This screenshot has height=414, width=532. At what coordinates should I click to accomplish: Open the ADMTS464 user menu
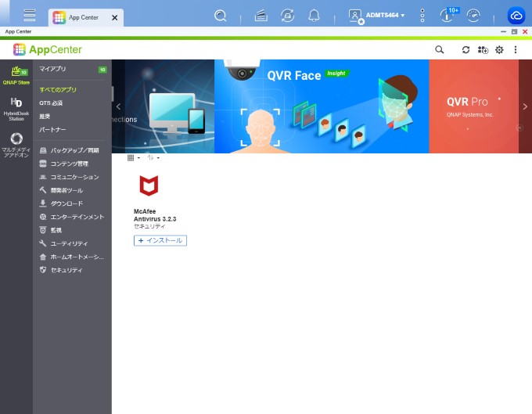385,16
